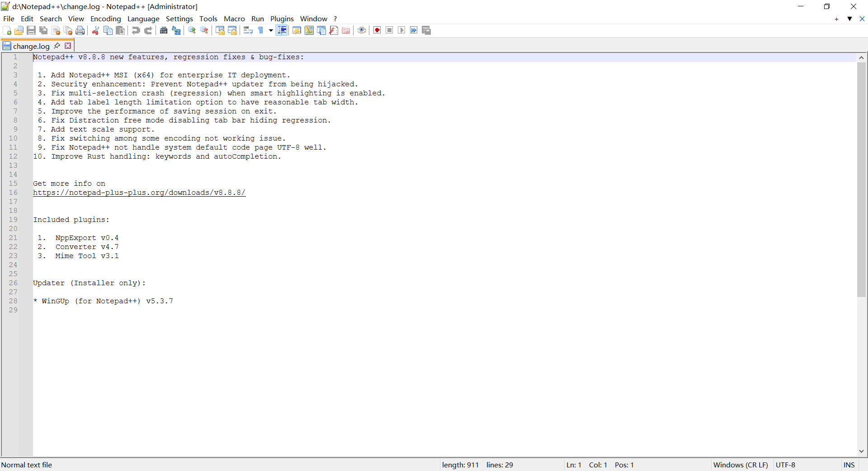Image resolution: width=868 pixels, height=471 pixels.
Task: Click the Close All documents toolbar icon
Action: pyautogui.click(x=68, y=30)
